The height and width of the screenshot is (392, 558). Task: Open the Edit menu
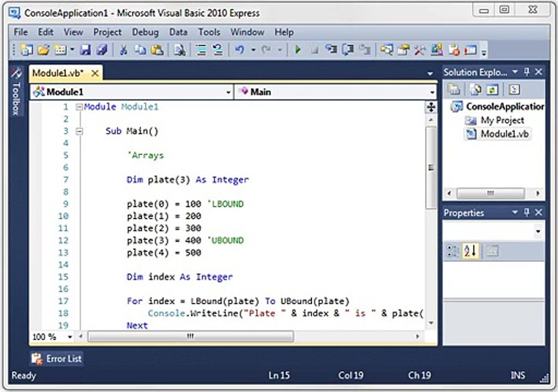tap(46, 32)
